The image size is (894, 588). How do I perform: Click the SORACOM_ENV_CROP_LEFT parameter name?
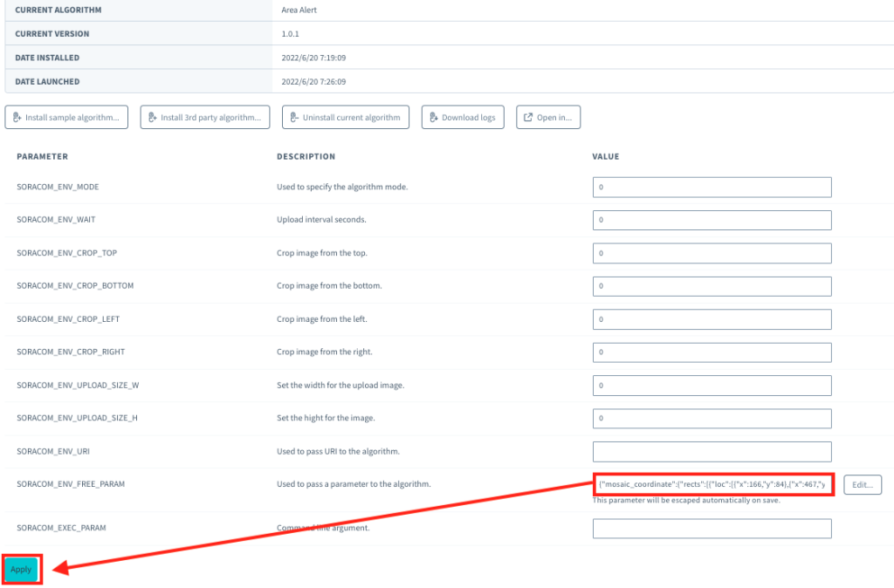coord(68,319)
